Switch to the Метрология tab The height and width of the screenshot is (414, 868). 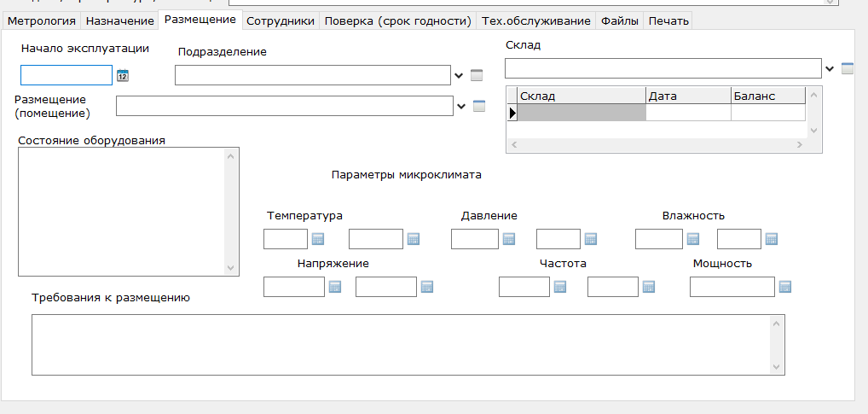42,21
